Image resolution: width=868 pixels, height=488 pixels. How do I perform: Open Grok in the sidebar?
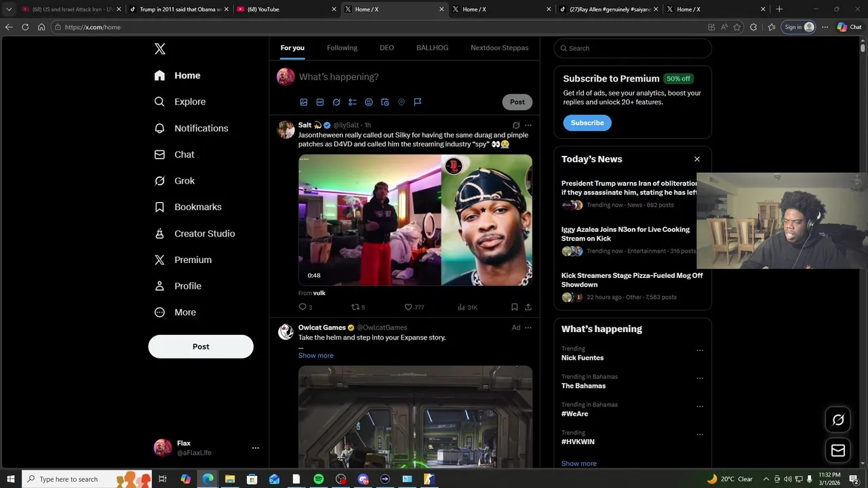[174, 181]
